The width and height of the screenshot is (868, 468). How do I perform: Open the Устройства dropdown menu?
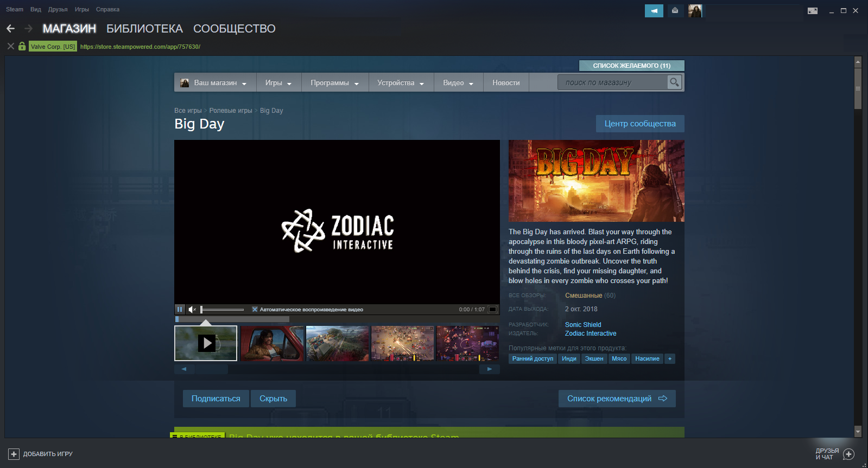(401, 82)
